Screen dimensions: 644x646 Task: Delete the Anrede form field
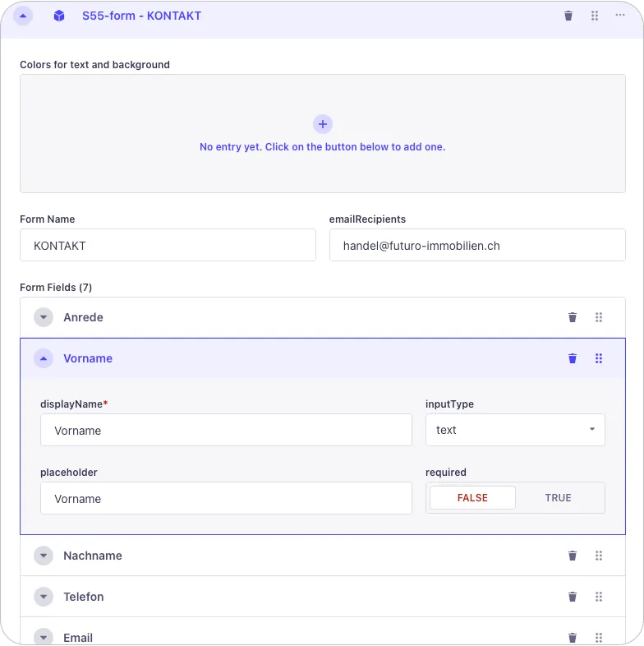(573, 317)
